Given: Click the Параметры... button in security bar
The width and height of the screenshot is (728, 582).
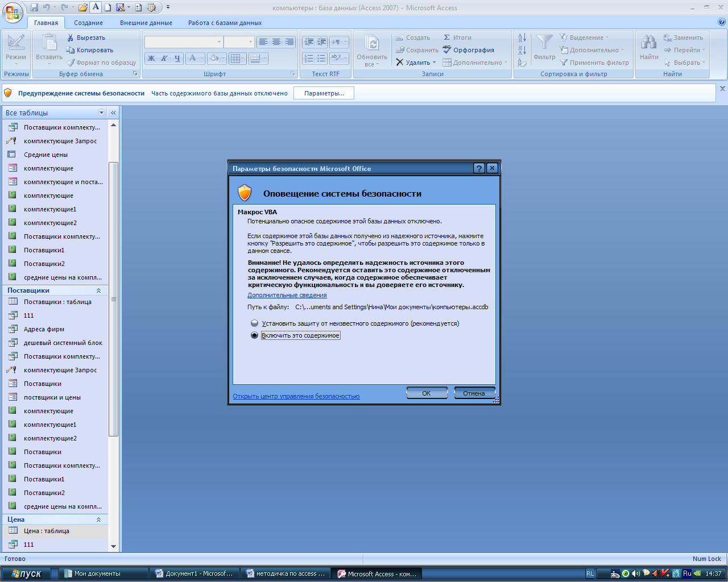Looking at the screenshot, I should (324, 93).
